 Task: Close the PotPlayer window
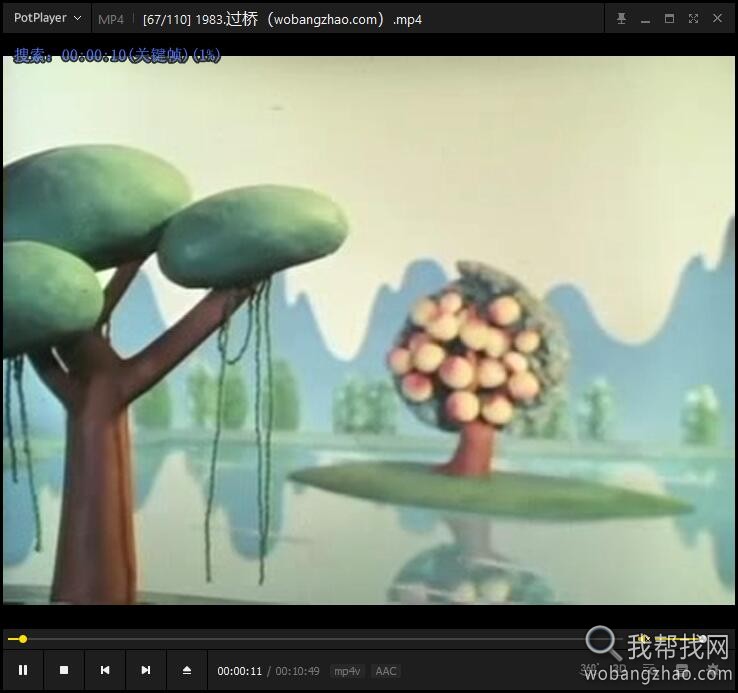point(717,18)
